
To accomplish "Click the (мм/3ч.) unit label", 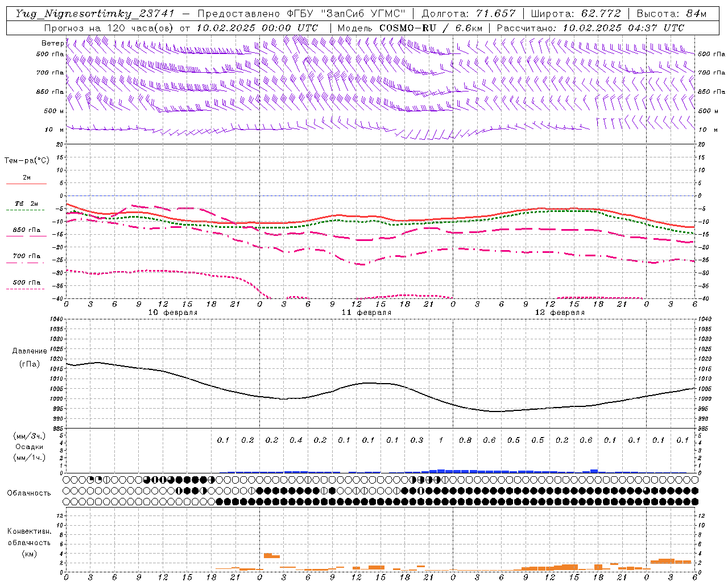I will 30,436.
